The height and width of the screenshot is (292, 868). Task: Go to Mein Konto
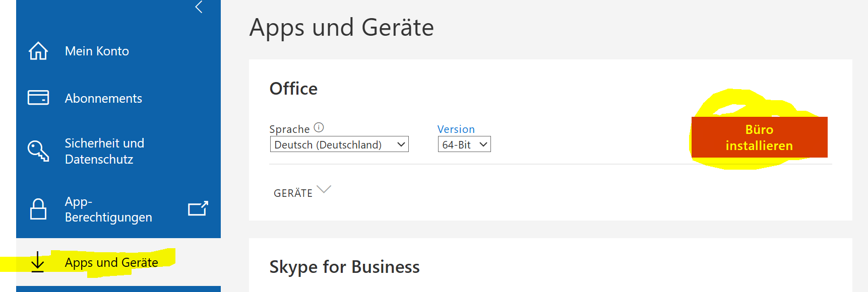coord(97,51)
